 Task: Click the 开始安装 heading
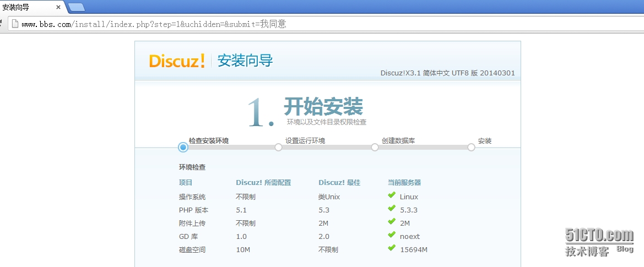coord(323,106)
